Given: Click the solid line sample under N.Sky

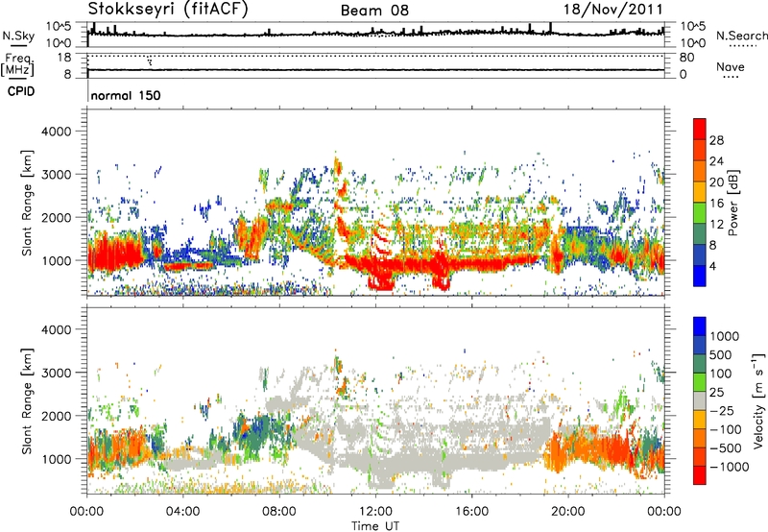Looking at the screenshot, I should tap(18, 45).
